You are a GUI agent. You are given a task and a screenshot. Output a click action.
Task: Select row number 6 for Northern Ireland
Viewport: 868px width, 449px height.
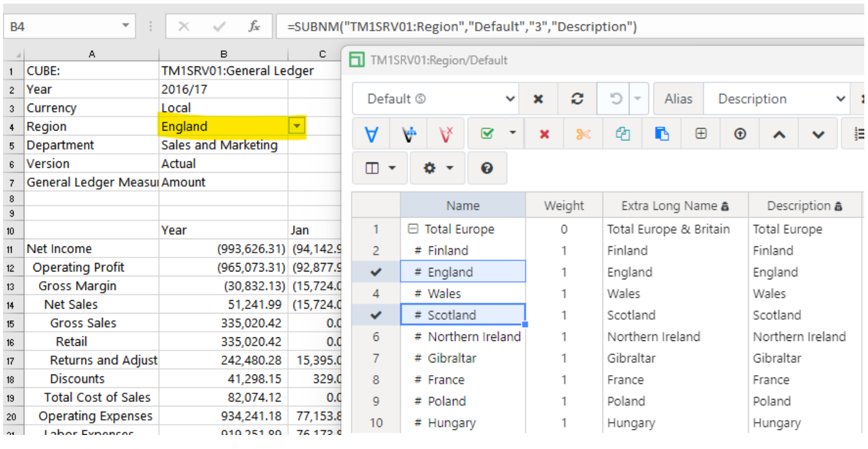(376, 337)
